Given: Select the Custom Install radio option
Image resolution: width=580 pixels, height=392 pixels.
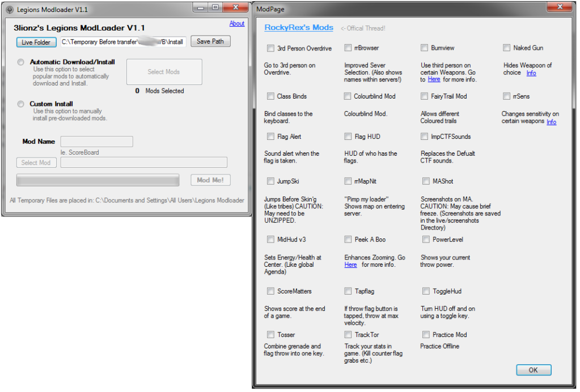Looking at the screenshot, I should (21, 104).
